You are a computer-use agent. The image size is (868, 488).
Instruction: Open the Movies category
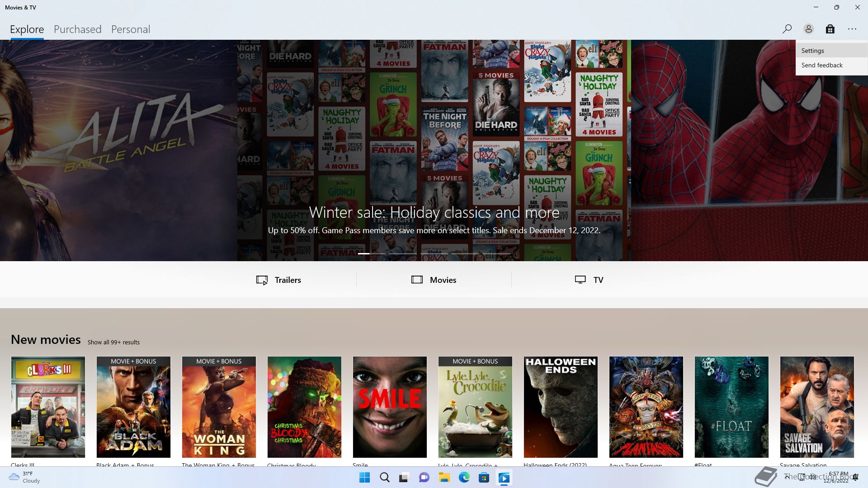[434, 280]
